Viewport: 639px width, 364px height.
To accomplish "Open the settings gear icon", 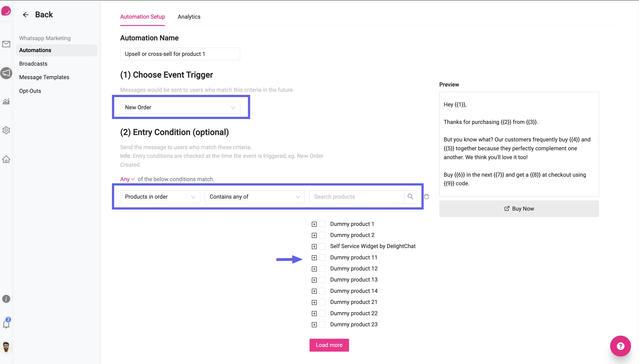I will coord(6,130).
